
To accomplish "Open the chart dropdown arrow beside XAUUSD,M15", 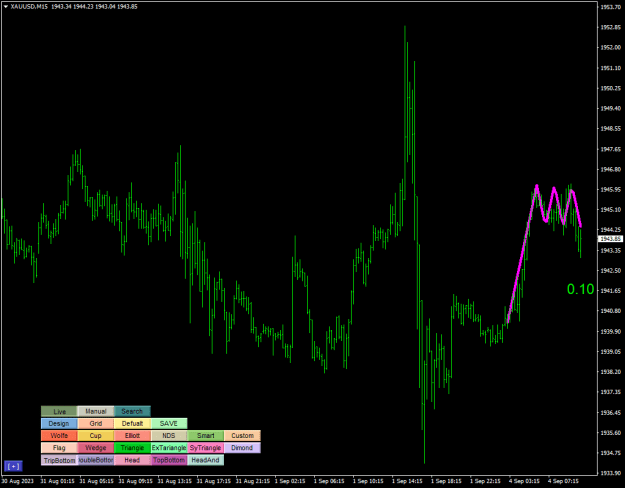I will (6, 6).
